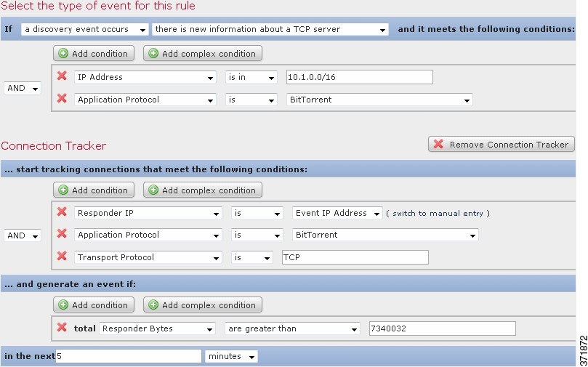Click Add complex condition under the event rule section

click(203, 53)
